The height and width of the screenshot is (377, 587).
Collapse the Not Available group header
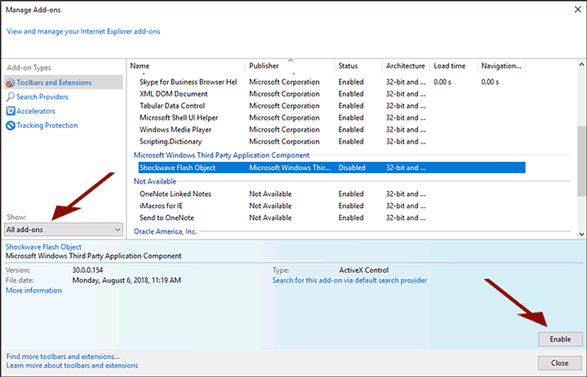(155, 182)
